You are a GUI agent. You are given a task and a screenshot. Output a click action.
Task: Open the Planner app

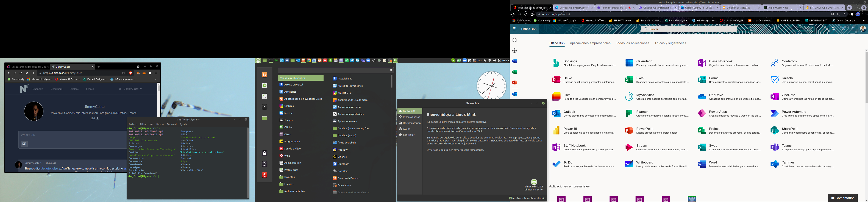pyautogui.click(x=657, y=113)
